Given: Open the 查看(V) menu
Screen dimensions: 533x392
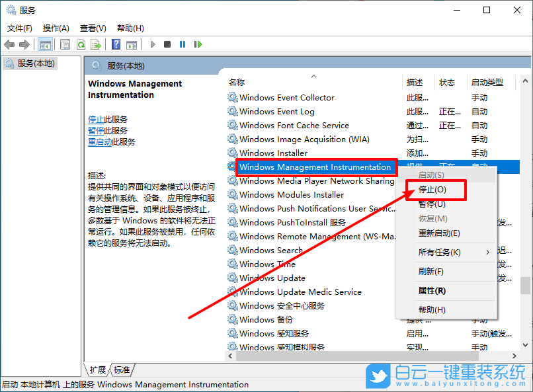Looking at the screenshot, I should coord(92,28).
